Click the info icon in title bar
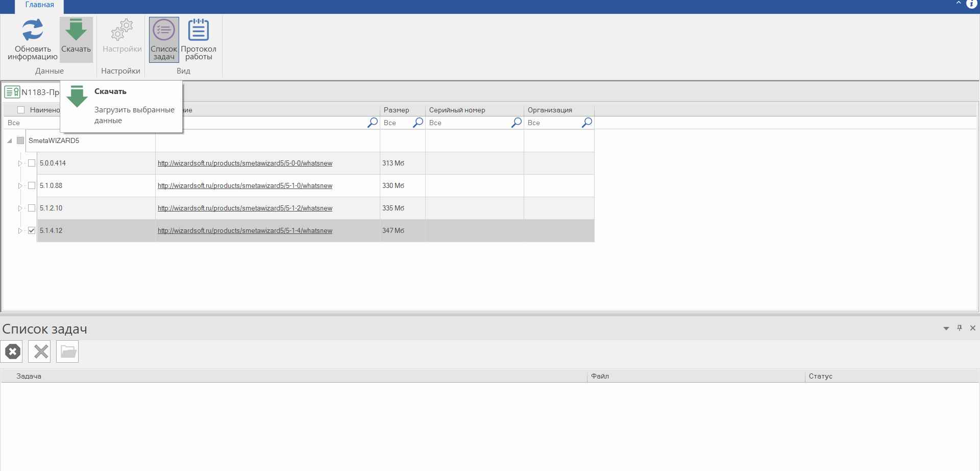Screen dimensions: 980x471 (x=971, y=4)
